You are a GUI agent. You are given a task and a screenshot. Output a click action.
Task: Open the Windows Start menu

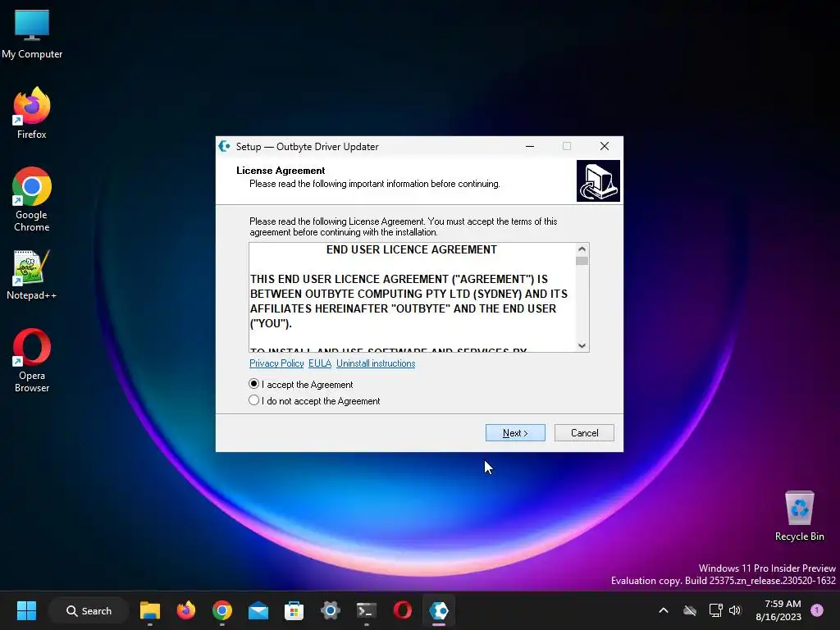[x=26, y=610]
